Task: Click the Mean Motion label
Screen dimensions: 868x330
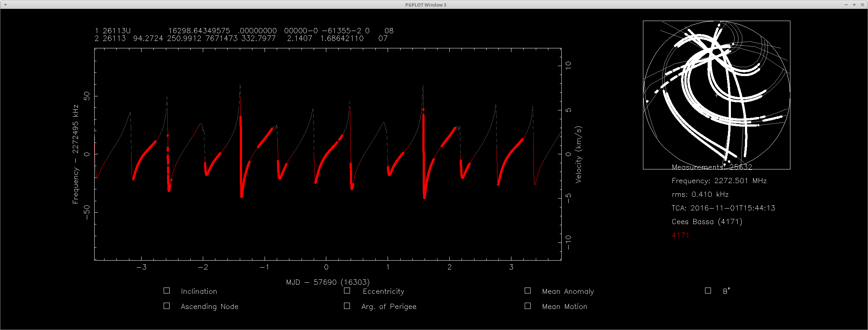Action: click(x=565, y=306)
